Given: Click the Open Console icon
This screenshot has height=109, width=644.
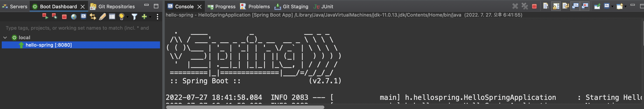Looking at the screenshot, I should click(620, 6).
